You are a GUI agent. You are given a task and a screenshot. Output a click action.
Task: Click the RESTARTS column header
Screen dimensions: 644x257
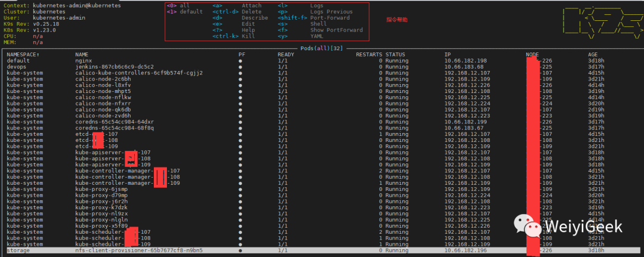[x=369, y=55]
